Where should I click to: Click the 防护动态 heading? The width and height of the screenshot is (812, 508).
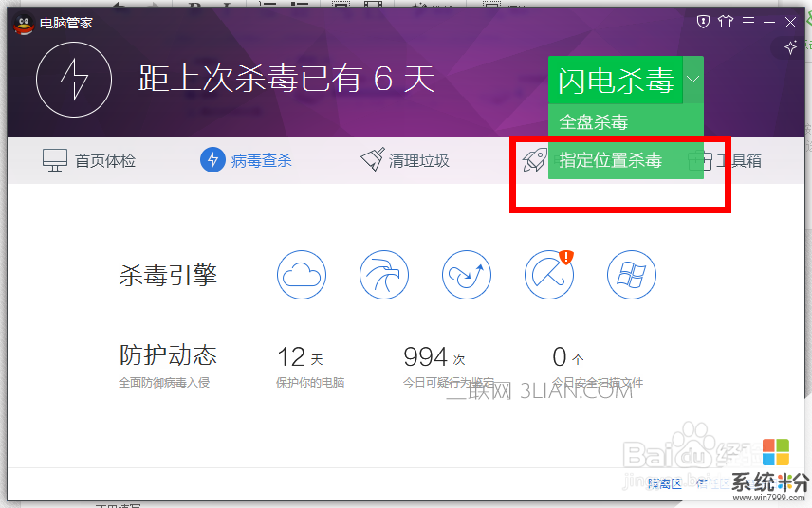click(168, 354)
